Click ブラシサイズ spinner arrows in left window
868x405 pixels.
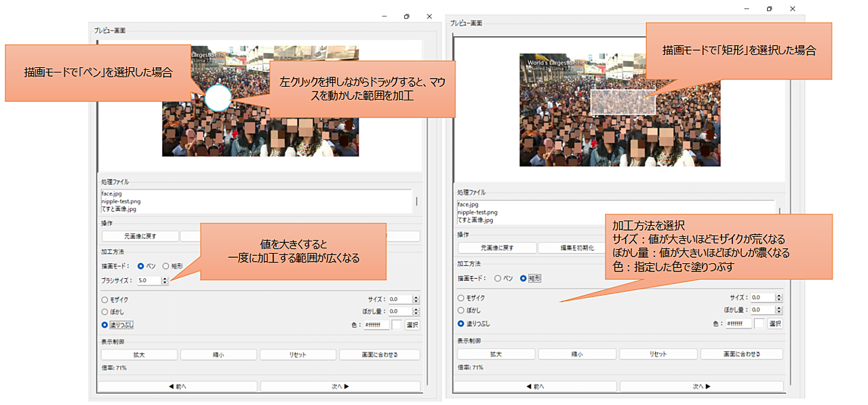click(x=165, y=280)
